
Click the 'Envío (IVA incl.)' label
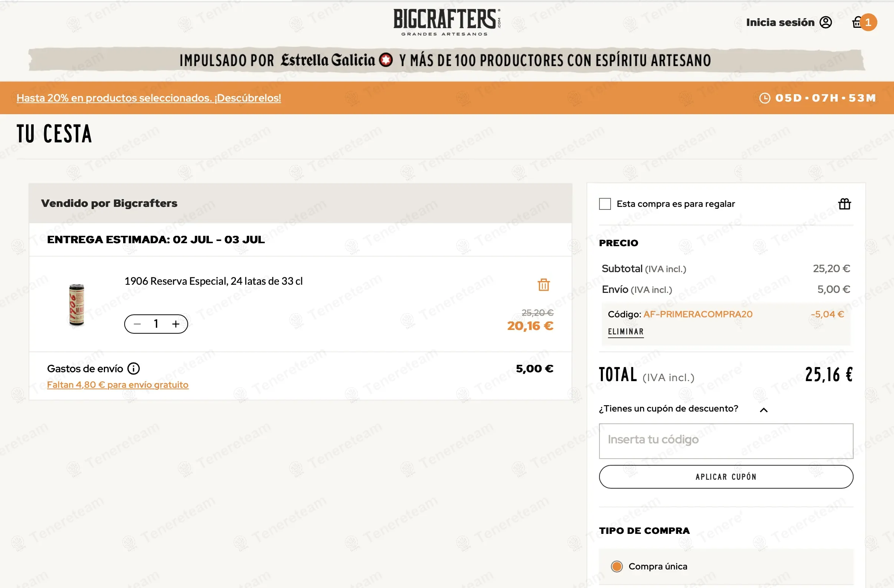pyautogui.click(x=637, y=290)
